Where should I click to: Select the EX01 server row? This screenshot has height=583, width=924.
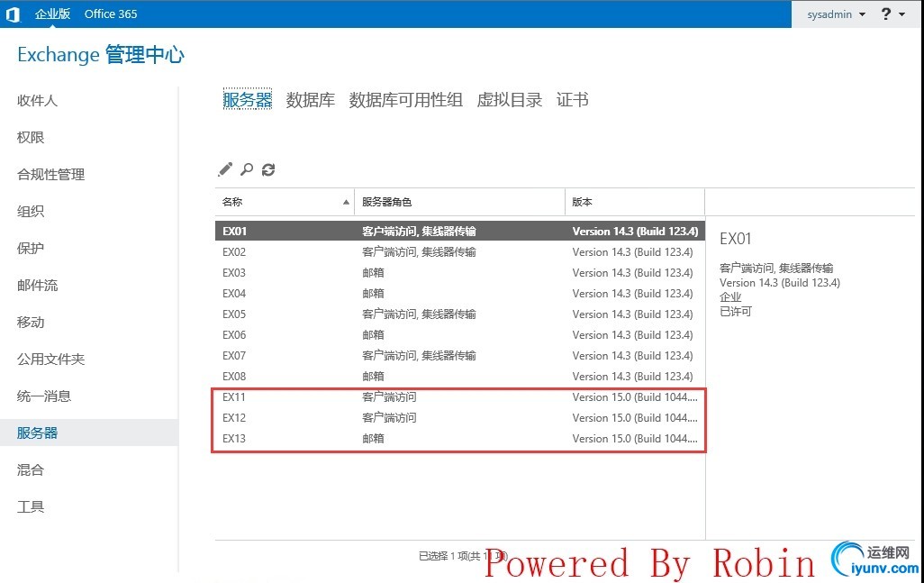(459, 231)
